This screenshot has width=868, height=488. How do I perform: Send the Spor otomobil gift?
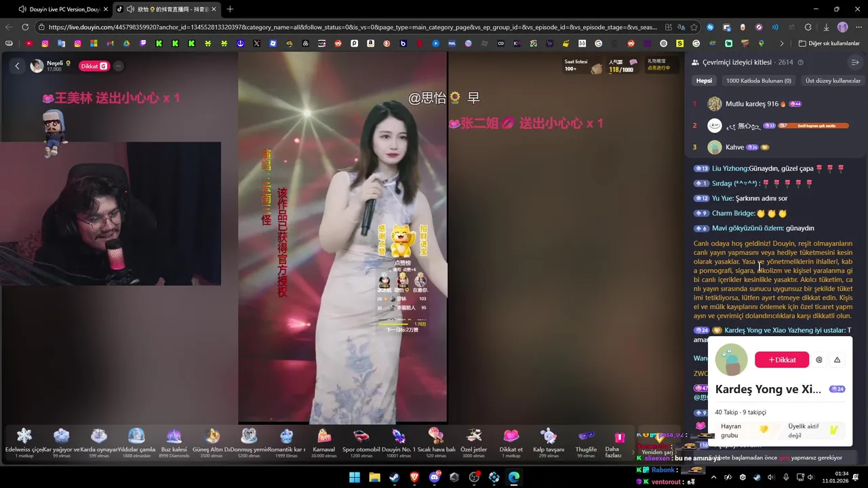click(x=361, y=443)
